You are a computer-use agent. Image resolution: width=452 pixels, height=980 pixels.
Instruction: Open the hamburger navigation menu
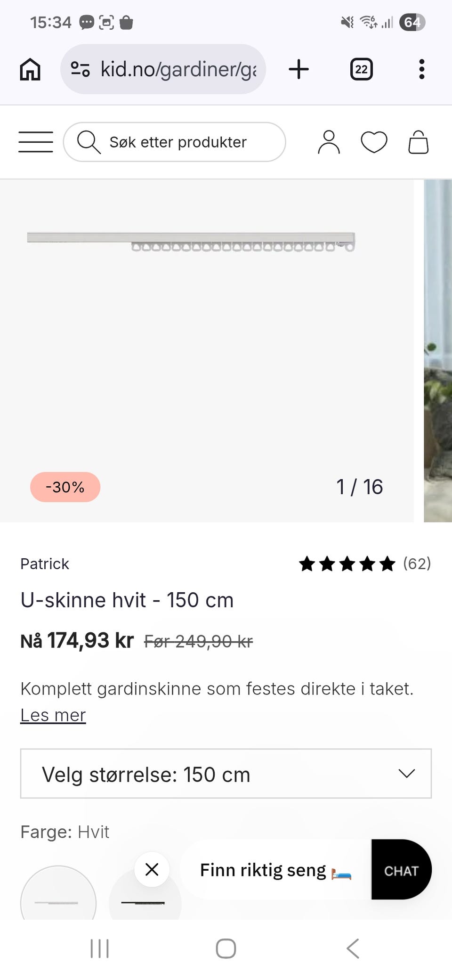point(36,142)
